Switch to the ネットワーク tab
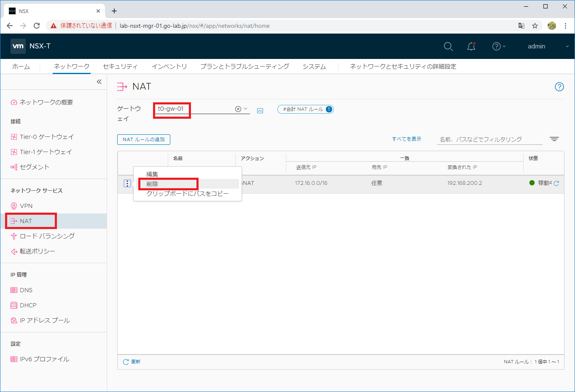 [x=72, y=67]
